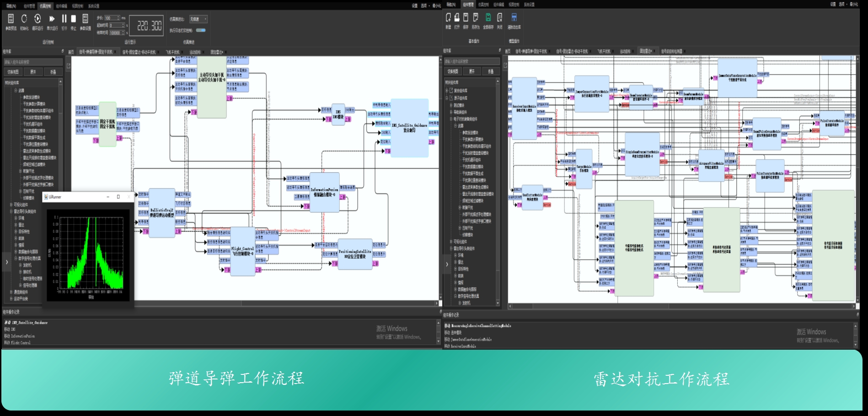
Task: Switch to 组件管理 ribbon tab in left window
Action: (29, 6)
